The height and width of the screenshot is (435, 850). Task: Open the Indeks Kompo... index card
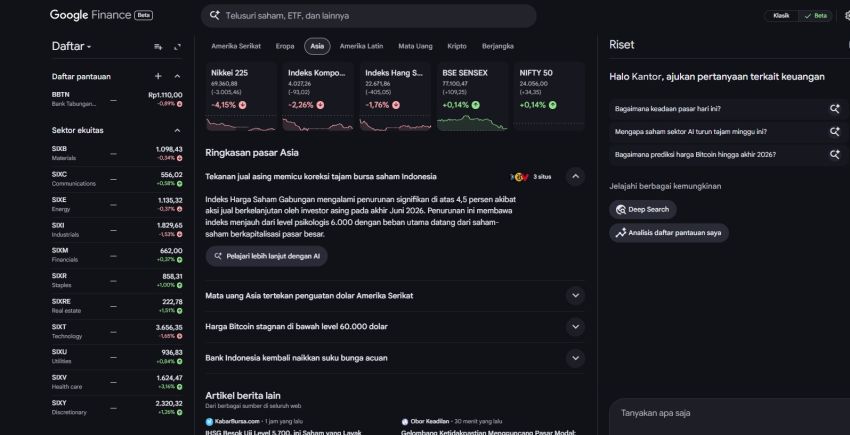(x=318, y=97)
